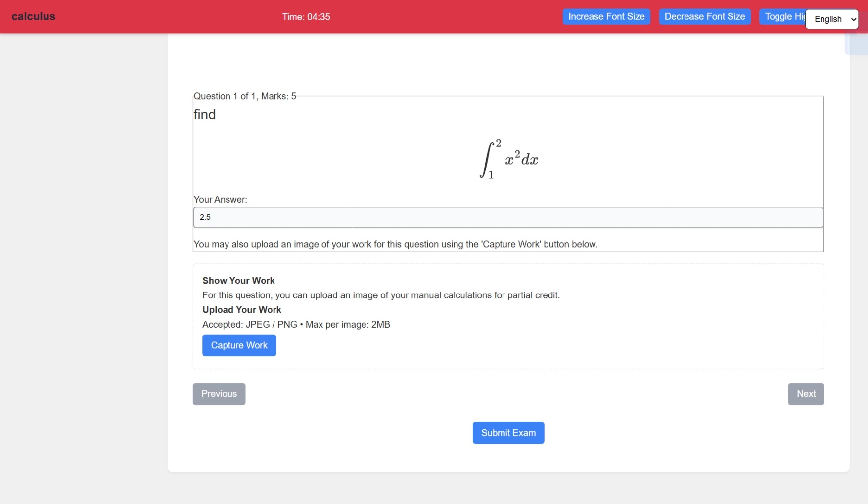Viewport: 868px width, 504px height.
Task: Click the Increase Font Size button
Action: pyautogui.click(x=606, y=16)
